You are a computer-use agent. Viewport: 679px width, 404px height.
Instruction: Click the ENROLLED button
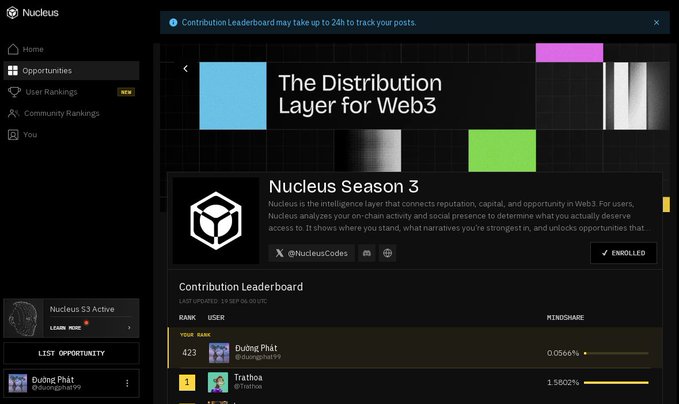point(623,253)
